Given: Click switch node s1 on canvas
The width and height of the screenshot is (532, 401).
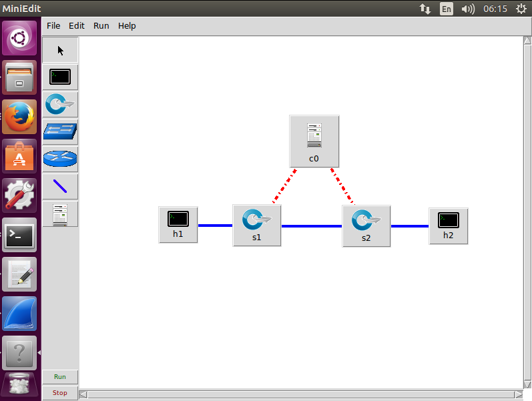Looking at the screenshot, I should point(257,226).
